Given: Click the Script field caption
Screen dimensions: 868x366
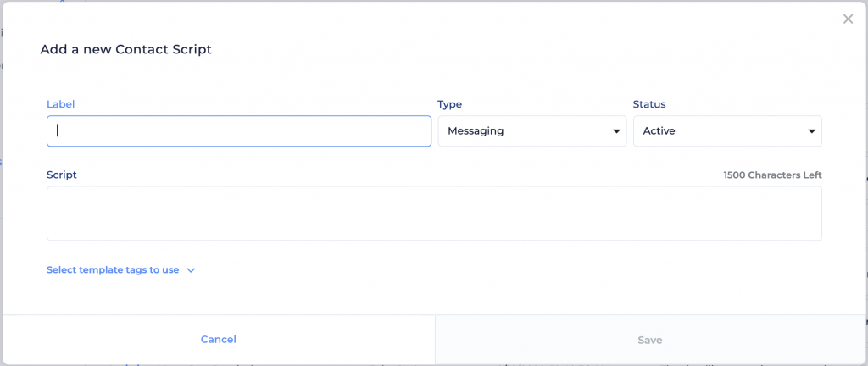Looking at the screenshot, I should 61,175.
